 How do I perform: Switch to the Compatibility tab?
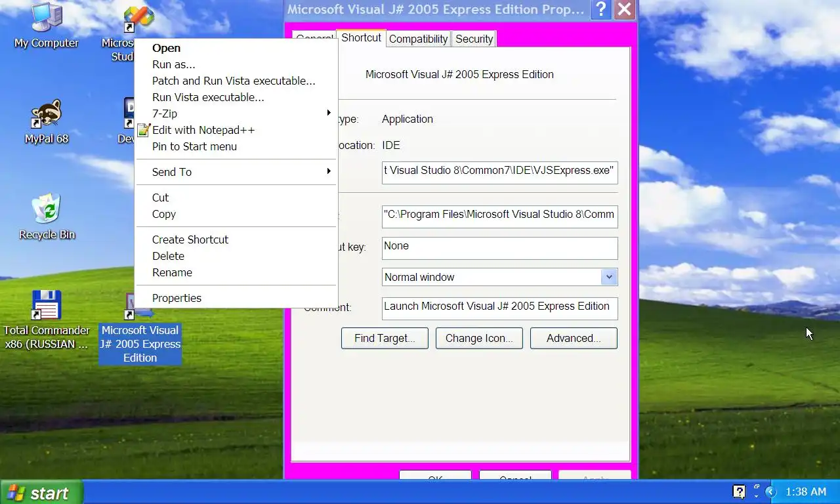tap(418, 39)
